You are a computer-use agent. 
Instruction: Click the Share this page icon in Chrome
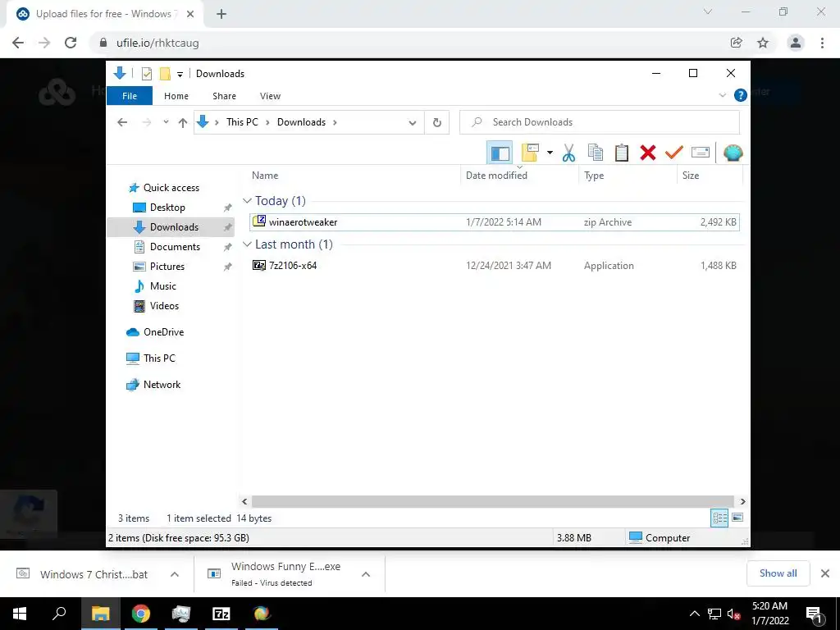click(x=736, y=43)
